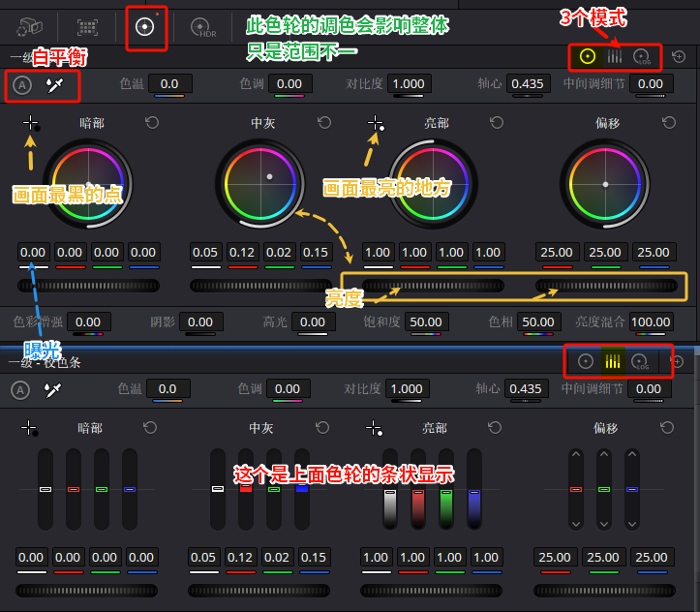The image size is (700, 612).
Task: Click up arrow of 偏移 green bar
Action: click(604, 454)
